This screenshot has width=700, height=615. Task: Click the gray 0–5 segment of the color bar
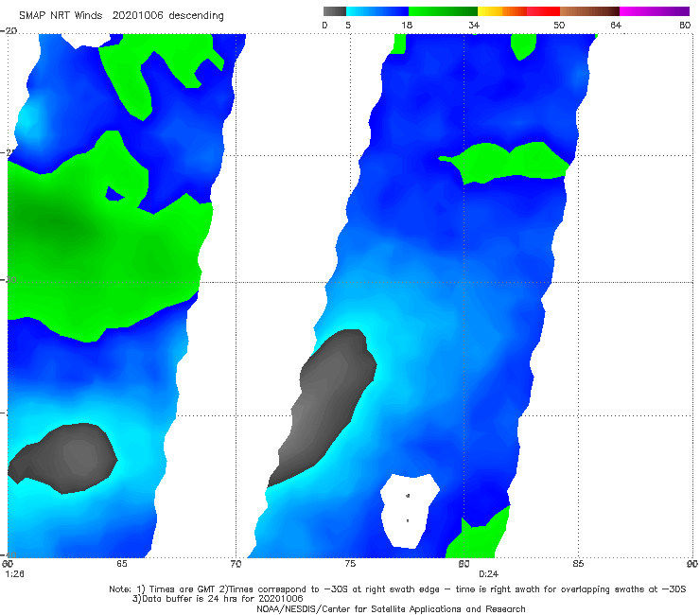(x=334, y=11)
